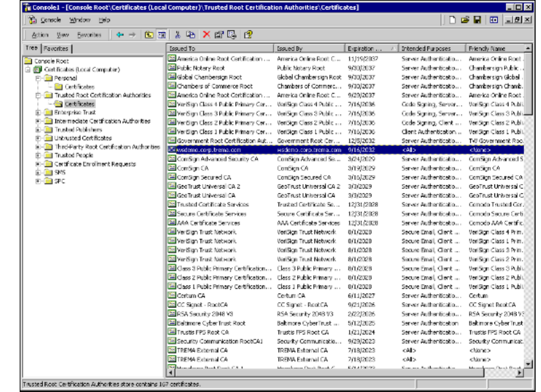Expand the Trusted Publishers node
The image size is (541, 392).
[x=38, y=129]
